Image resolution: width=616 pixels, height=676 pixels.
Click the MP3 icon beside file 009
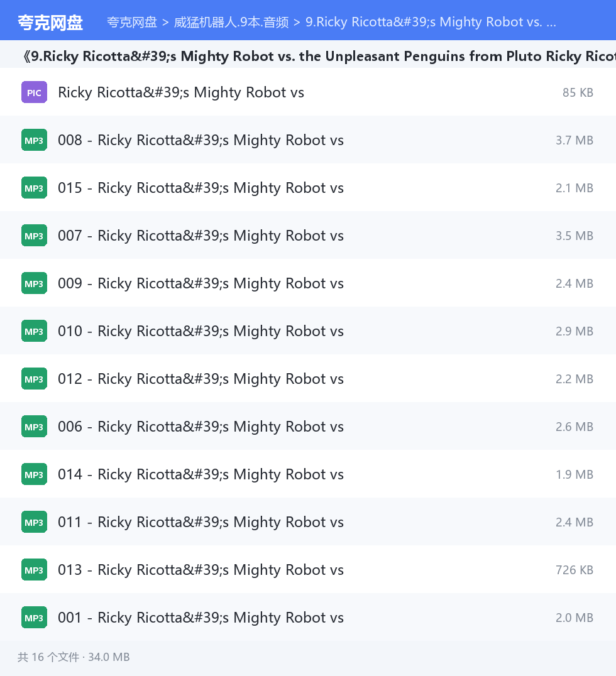34,283
